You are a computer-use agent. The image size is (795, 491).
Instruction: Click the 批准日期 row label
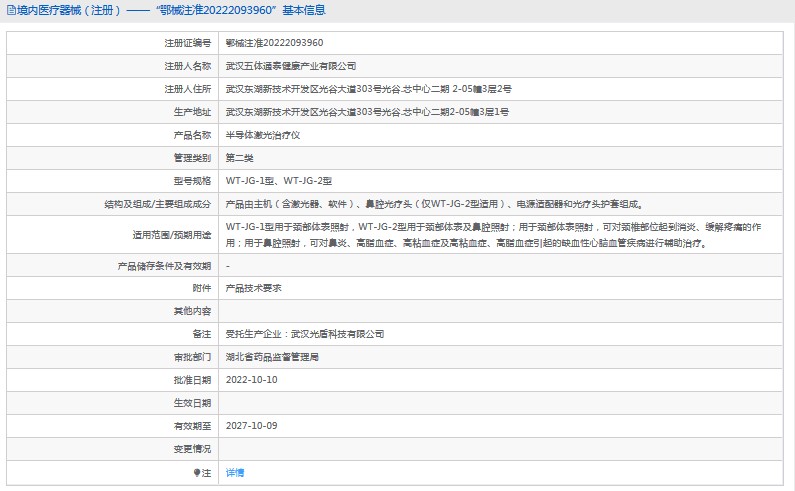(192, 380)
